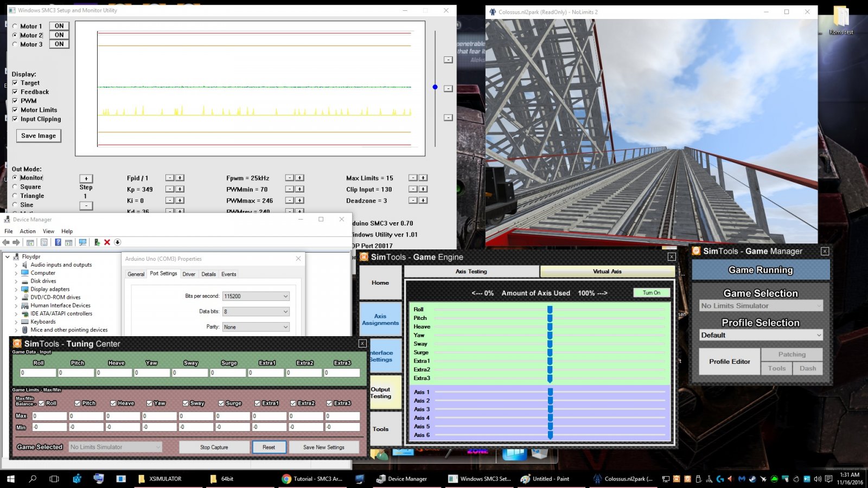
Task: Click the volume icon in the system tray
Action: tap(818, 479)
